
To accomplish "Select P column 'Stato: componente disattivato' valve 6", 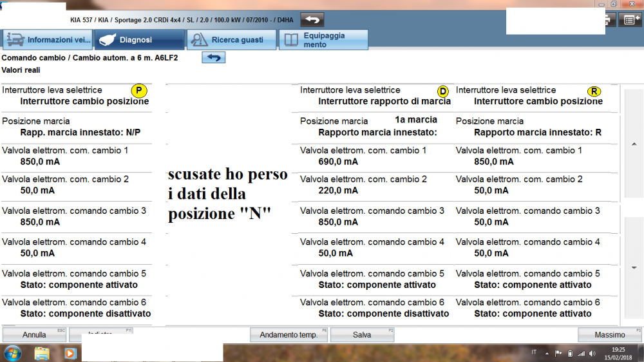I will tap(86, 314).
